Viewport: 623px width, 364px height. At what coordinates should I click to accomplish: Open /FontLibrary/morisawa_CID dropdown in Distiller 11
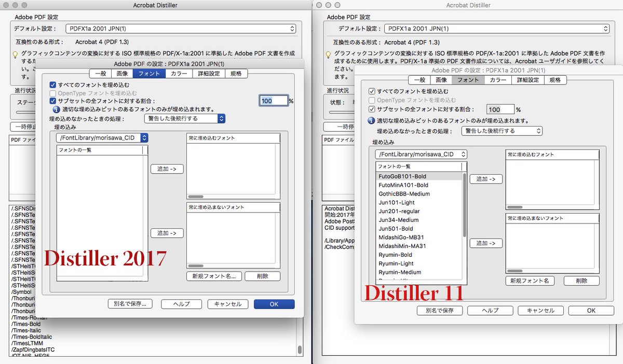[421, 155]
